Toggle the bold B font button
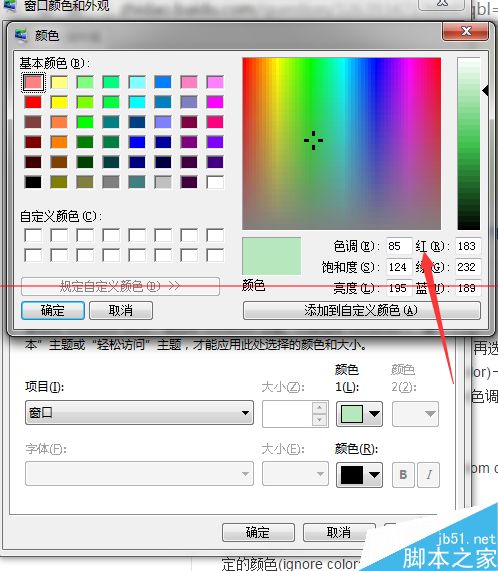 (x=403, y=475)
